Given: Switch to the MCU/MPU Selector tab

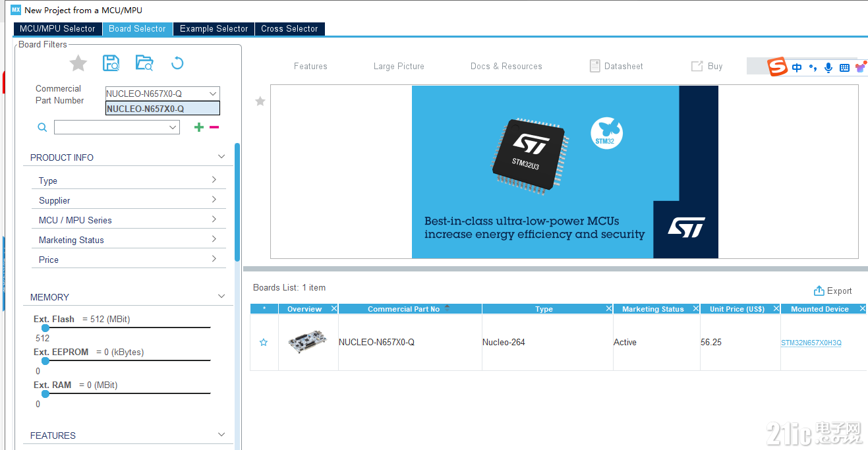Looking at the screenshot, I should tap(57, 29).
